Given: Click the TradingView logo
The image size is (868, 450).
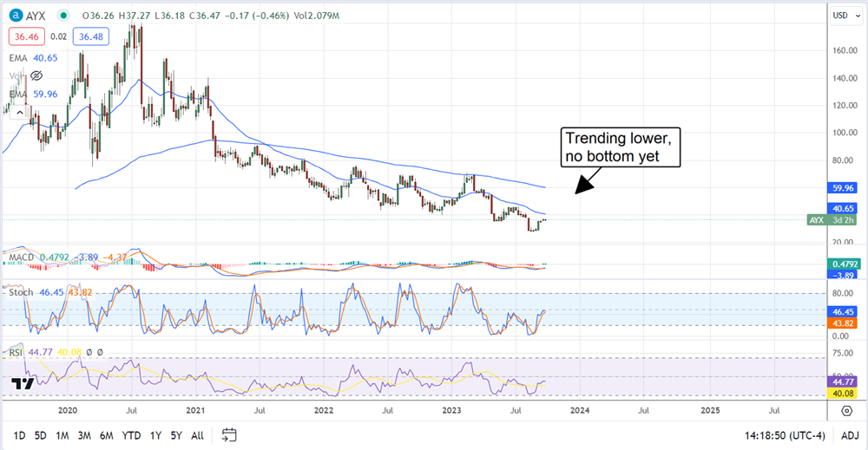Looking at the screenshot, I should point(23,383).
